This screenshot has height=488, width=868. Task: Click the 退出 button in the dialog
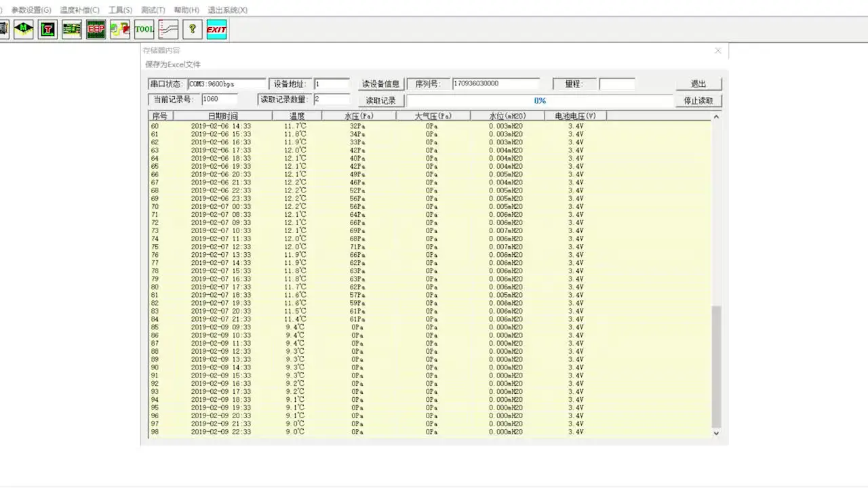(x=698, y=84)
